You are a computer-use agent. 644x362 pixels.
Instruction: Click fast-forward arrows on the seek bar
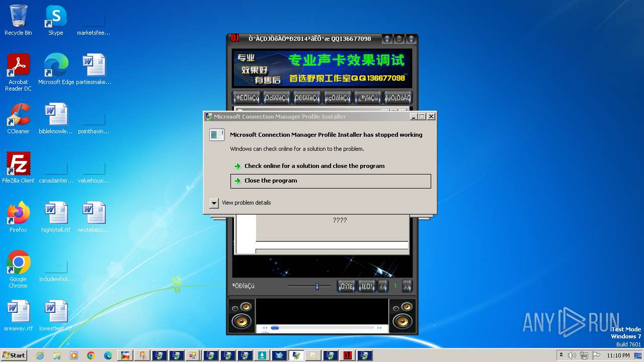click(x=380, y=328)
